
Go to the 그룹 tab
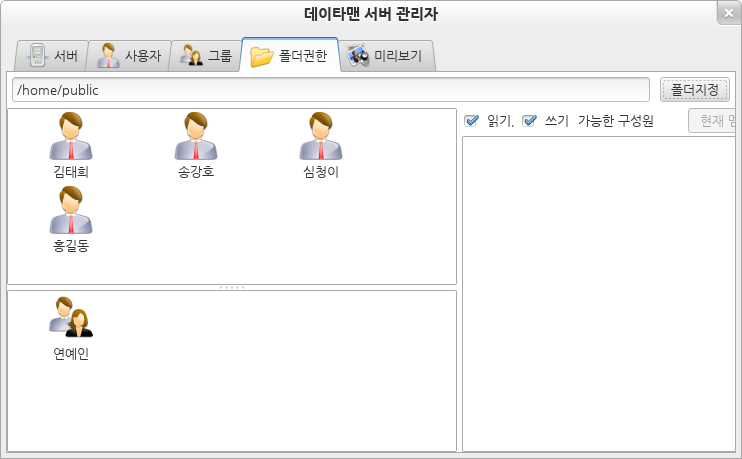(206, 56)
